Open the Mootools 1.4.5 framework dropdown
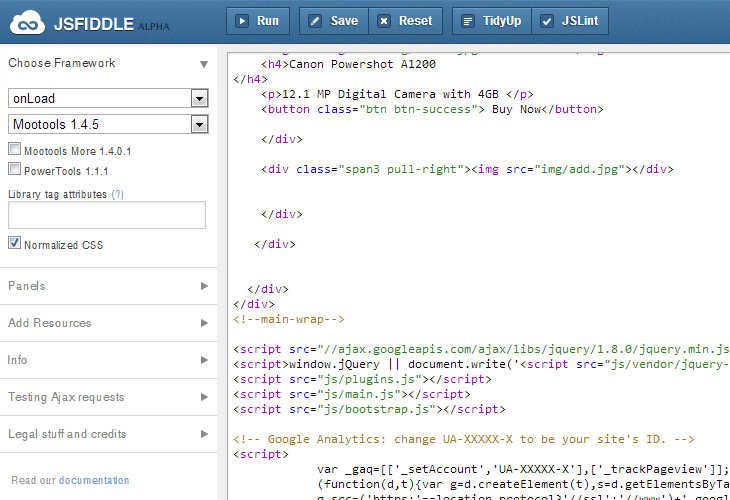This screenshot has height=500, width=730. (x=108, y=124)
